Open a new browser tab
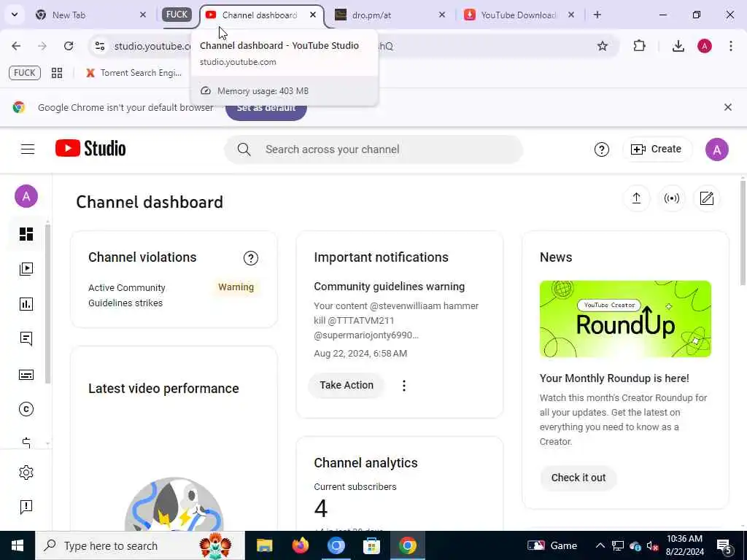The width and height of the screenshot is (747, 560). (597, 15)
